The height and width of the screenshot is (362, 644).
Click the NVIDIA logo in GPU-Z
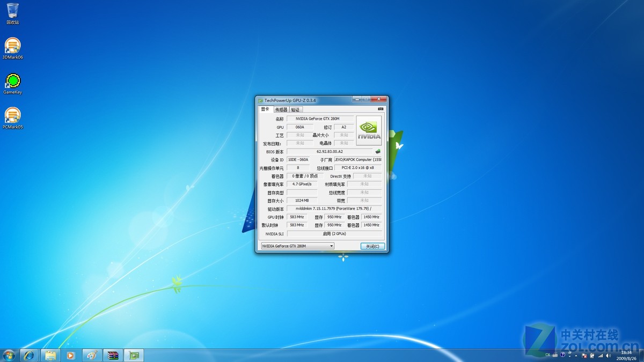click(x=369, y=129)
